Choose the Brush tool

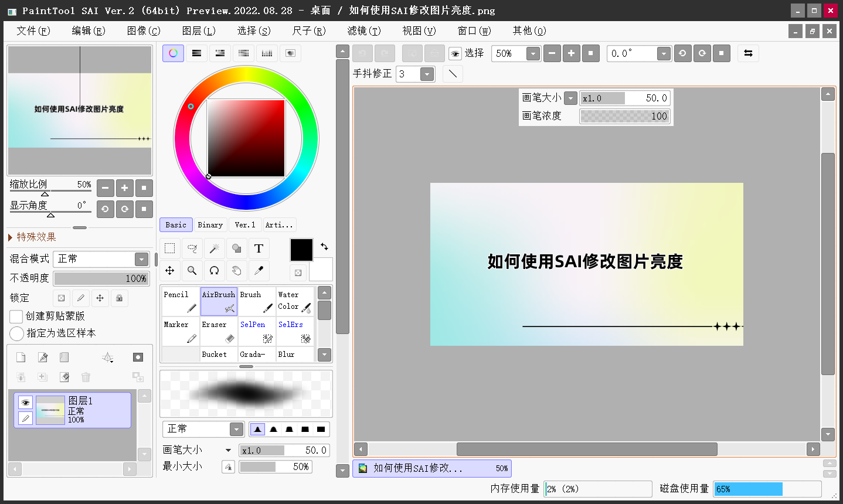pyautogui.click(x=257, y=301)
